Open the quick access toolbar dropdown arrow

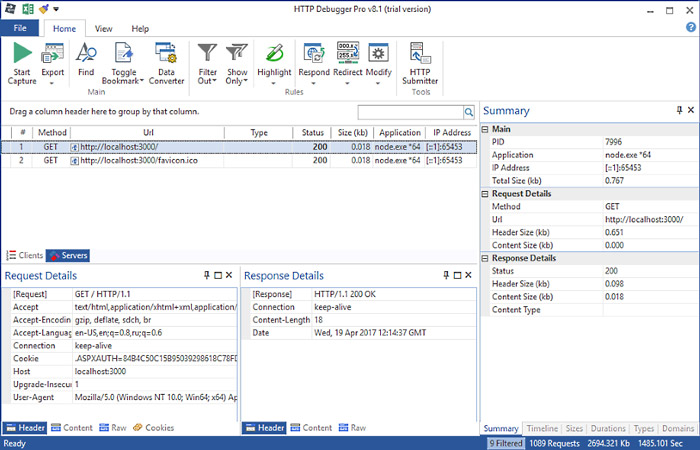pyautogui.click(x=56, y=9)
